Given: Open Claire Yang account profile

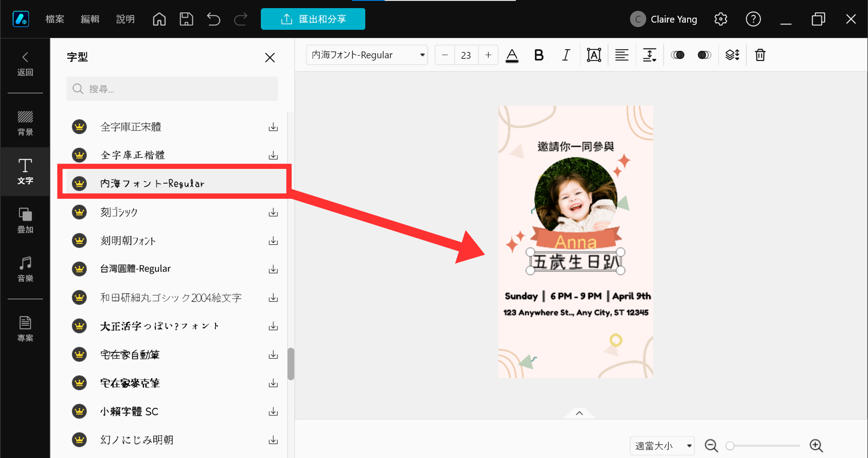Looking at the screenshot, I should point(663,19).
